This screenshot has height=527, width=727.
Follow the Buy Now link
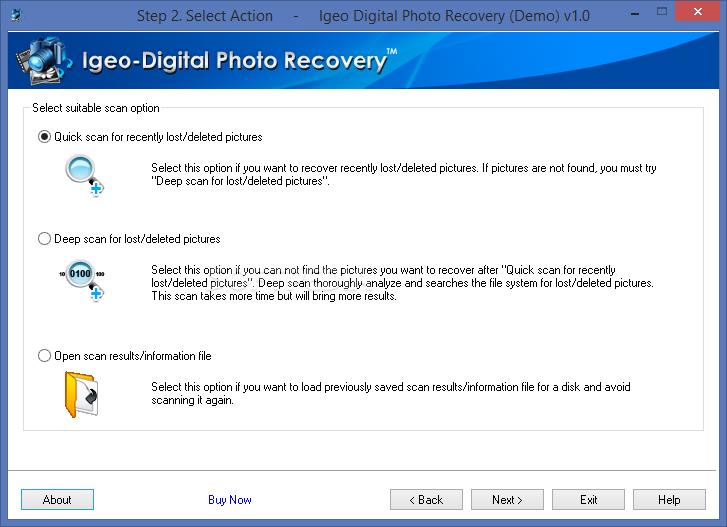point(230,500)
